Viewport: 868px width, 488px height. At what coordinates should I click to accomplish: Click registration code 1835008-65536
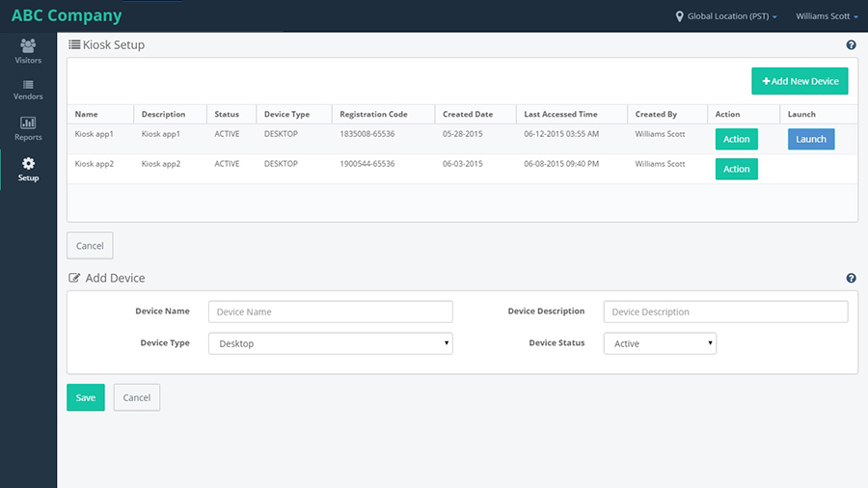click(x=367, y=134)
